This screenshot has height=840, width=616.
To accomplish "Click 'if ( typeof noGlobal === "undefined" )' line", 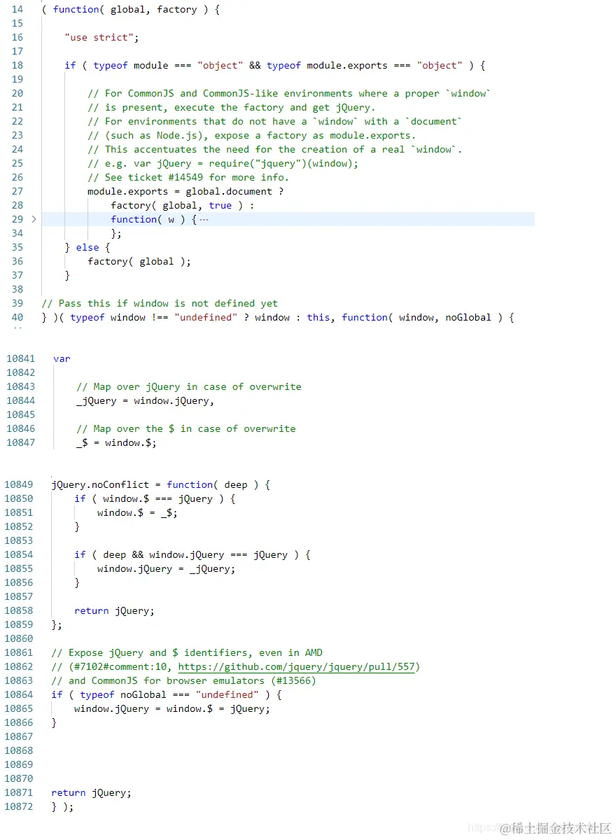I will pos(166,694).
